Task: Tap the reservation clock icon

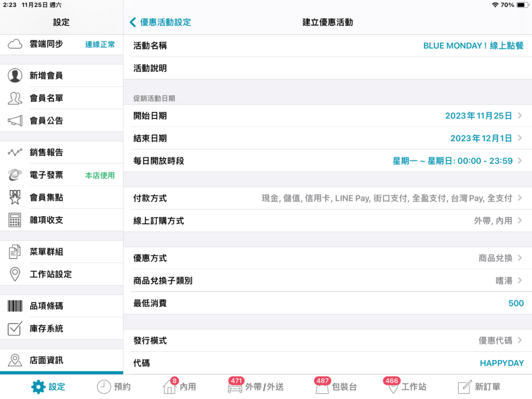Action: tap(104, 387)
